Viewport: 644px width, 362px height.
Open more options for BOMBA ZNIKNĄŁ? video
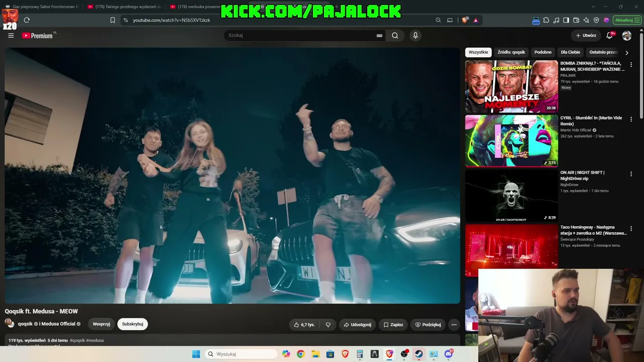631,64
